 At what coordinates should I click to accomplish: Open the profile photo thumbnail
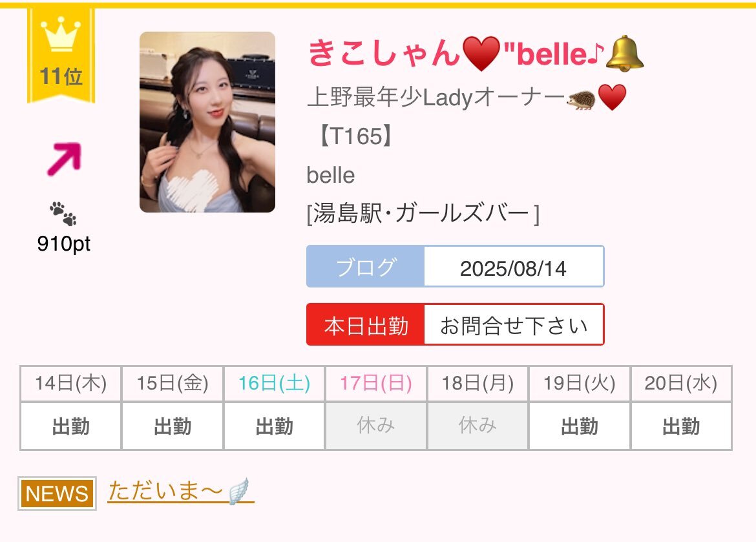click(207, 122)
